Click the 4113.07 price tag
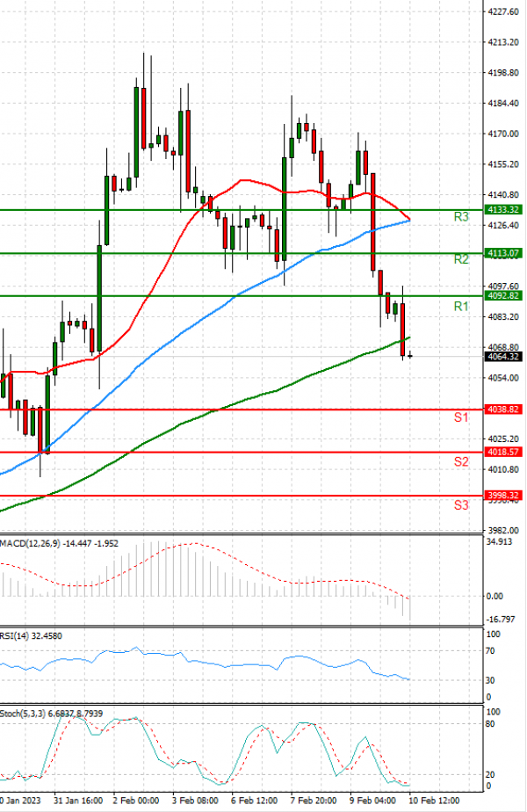The width and height of the screenshot is (527, 812). coord(503,253)
